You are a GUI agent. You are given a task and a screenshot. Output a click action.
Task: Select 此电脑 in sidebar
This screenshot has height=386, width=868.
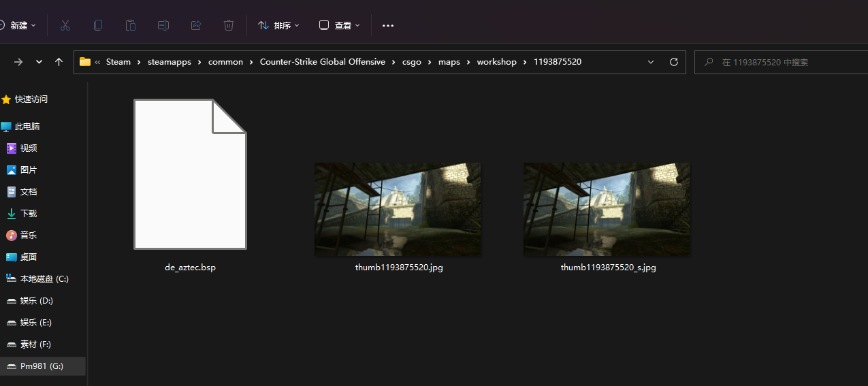point(27,127)
